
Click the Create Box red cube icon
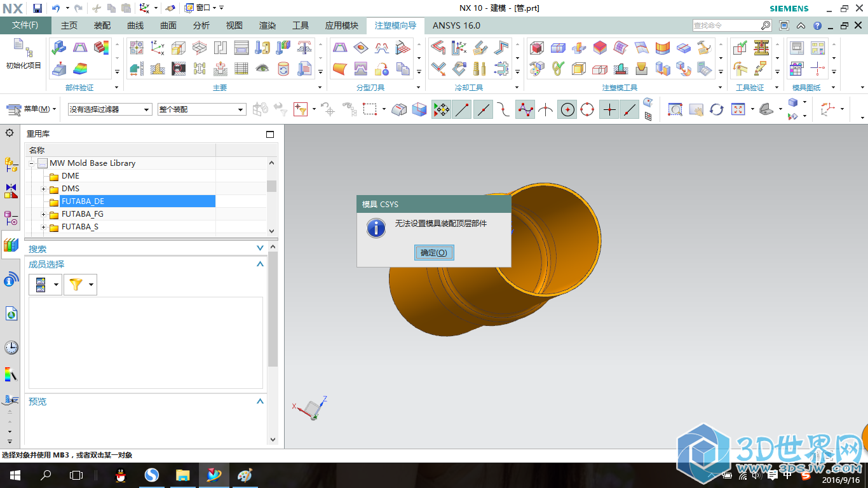click(x=537, y=48)
